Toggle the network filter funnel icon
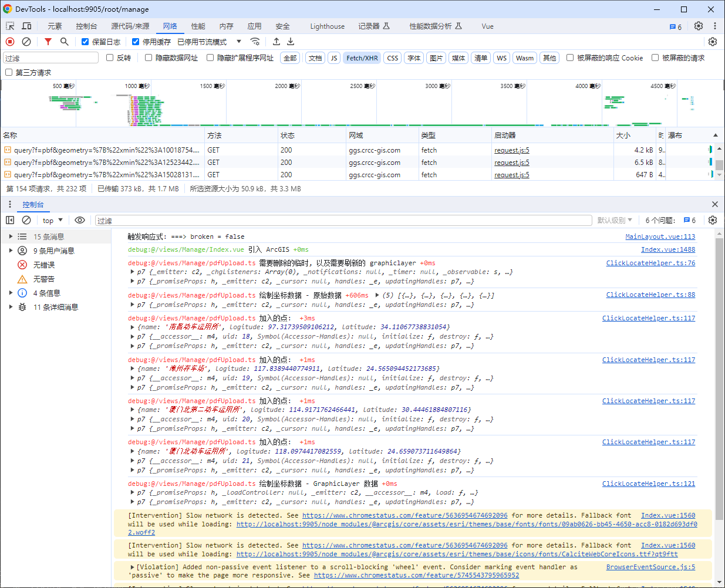The image size is (725, 588). [48, 42]
